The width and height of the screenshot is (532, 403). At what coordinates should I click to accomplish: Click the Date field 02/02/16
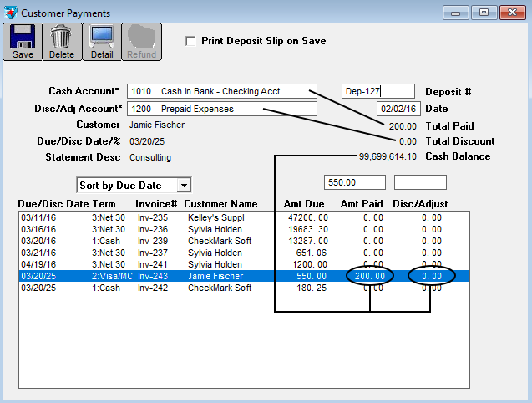[x=396, y=109]
